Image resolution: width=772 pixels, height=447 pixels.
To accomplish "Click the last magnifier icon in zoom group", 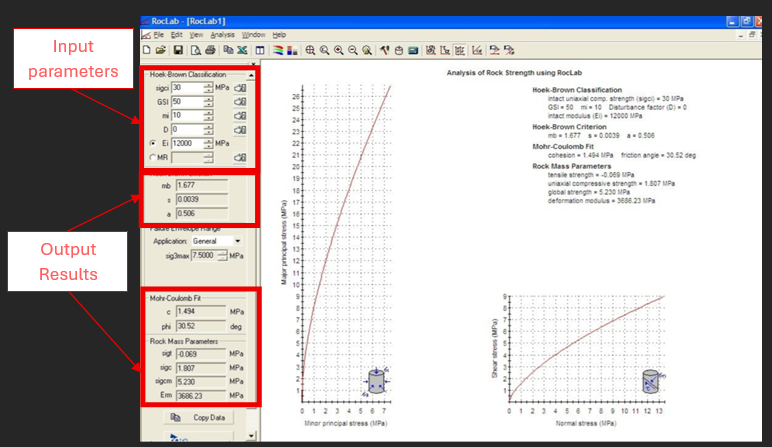I will coord(367,50).
